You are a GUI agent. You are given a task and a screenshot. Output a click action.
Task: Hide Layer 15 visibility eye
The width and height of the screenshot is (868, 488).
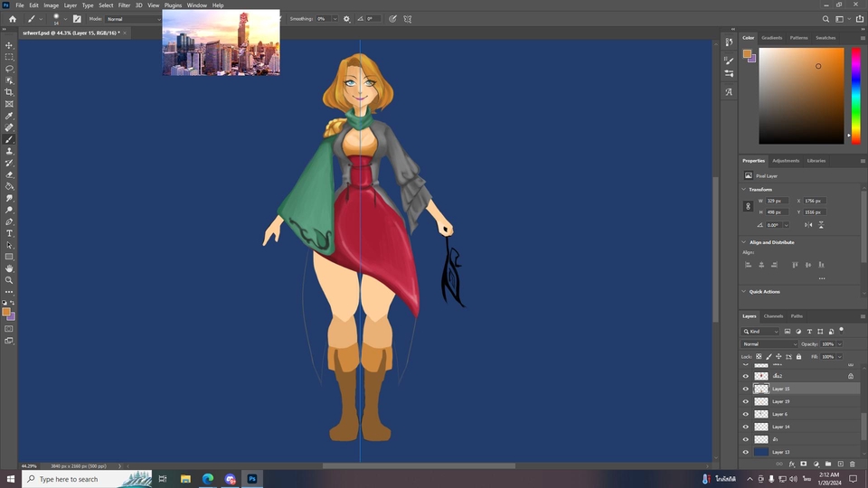coord(746,389)
